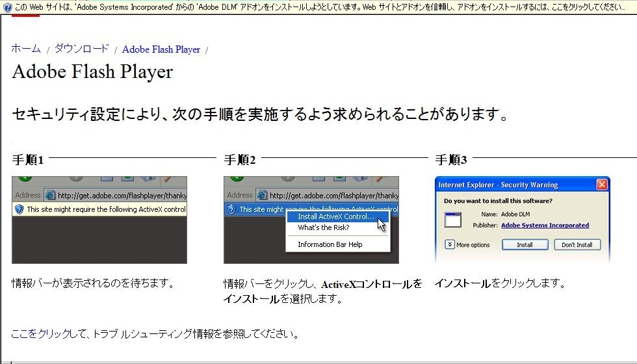Click the Install button in Security Warning image
The height and width of the screenshot is (364, 637).
coord(525,244)
